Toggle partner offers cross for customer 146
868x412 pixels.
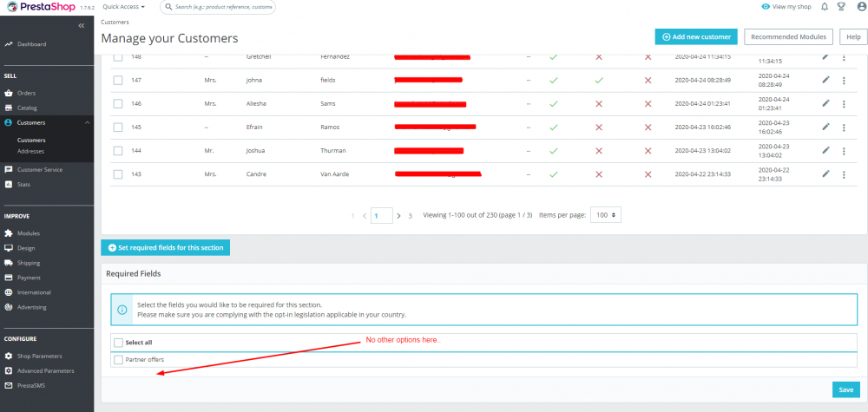coord(648,103)
